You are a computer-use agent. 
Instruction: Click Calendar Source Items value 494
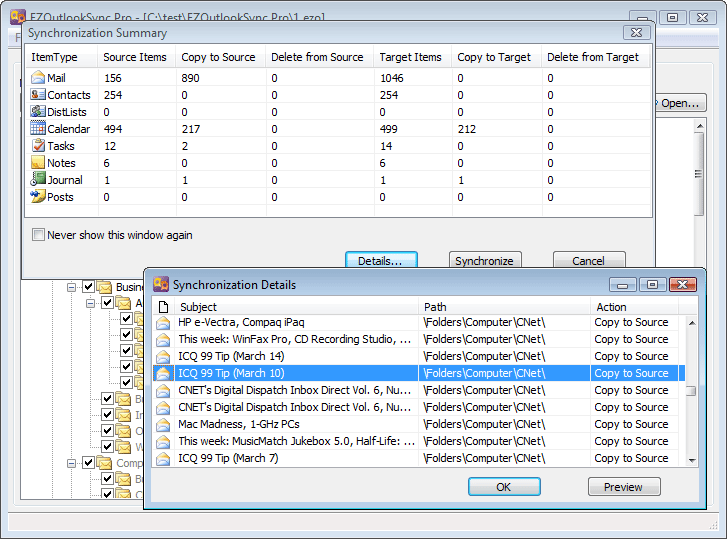(113, 129)
